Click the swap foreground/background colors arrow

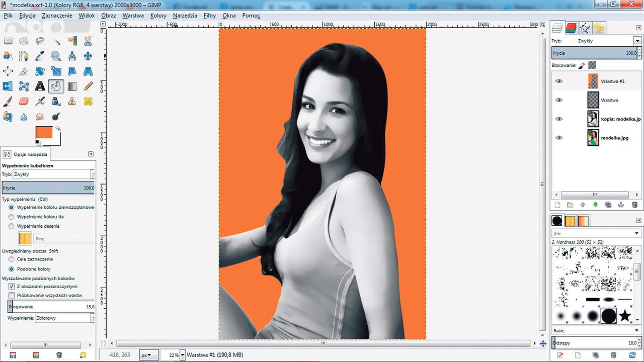coord(57,129)
